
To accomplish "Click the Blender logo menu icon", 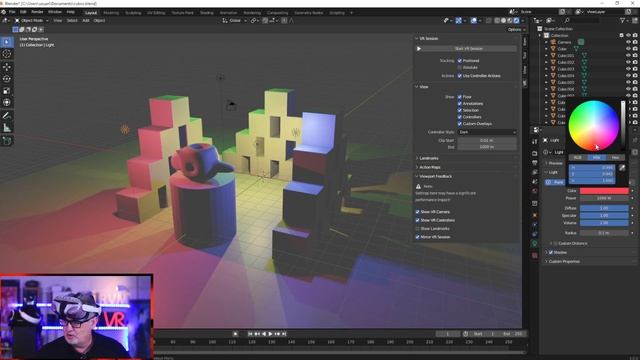I will coord(4,12).
